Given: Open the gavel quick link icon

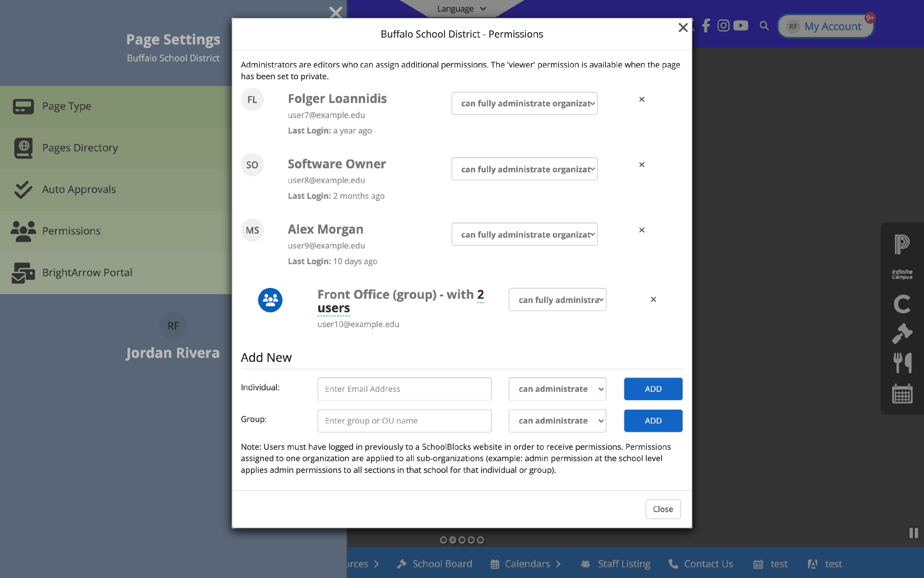Looking at the screenshot, I should 902,334.
